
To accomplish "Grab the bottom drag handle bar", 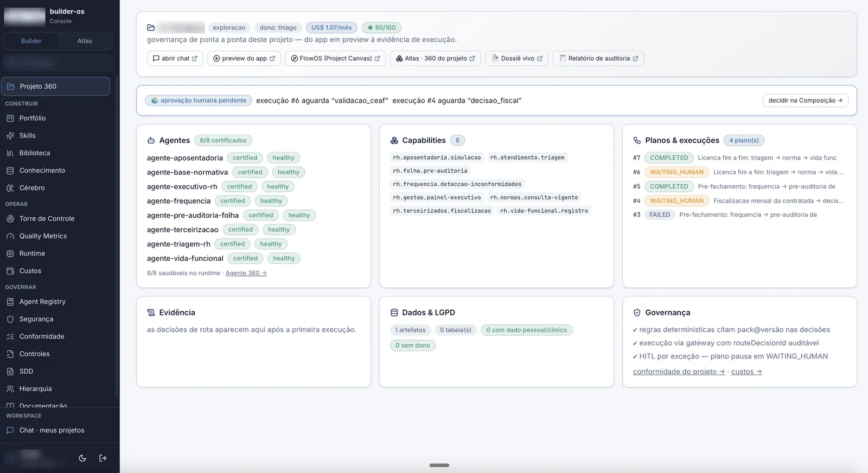I will point(439,465).
